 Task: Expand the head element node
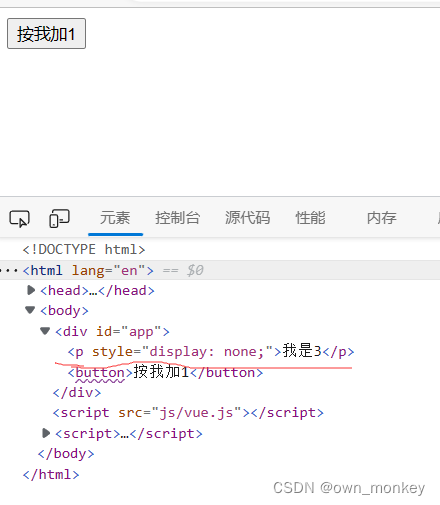coord(31,290)
